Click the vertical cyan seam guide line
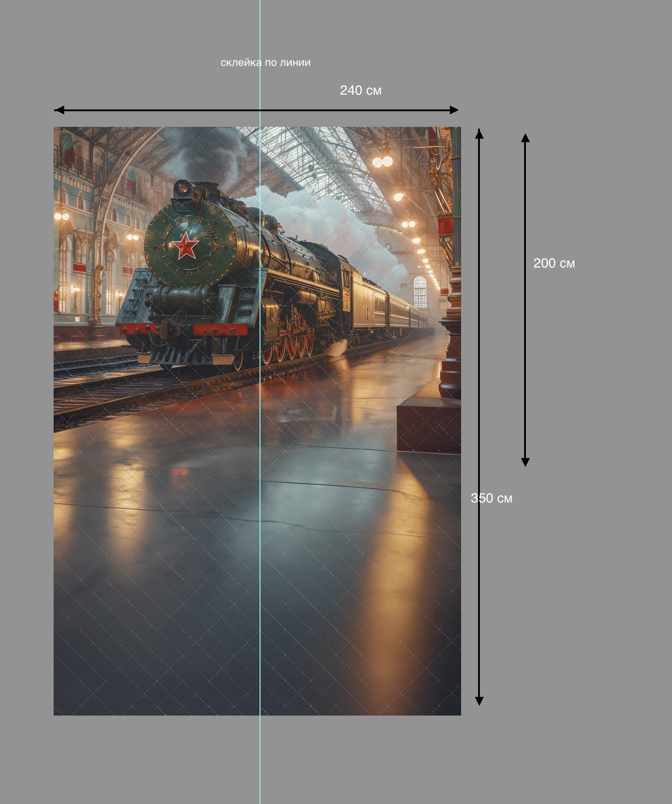This screenshot has height=804, width=672. tap(260, 402)
